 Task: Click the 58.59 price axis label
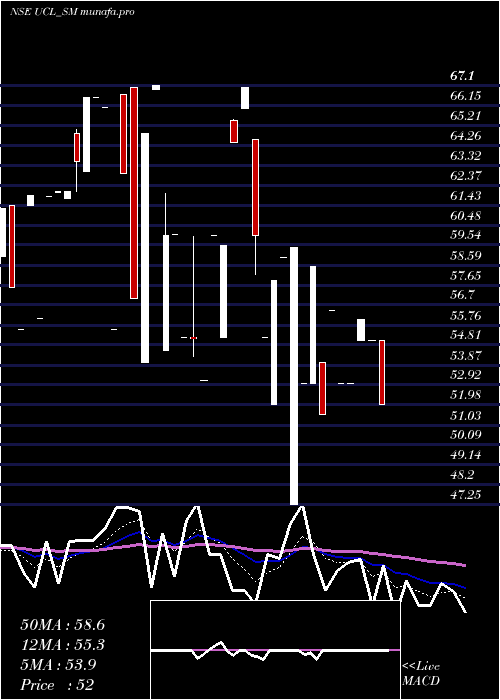point(466,256)
